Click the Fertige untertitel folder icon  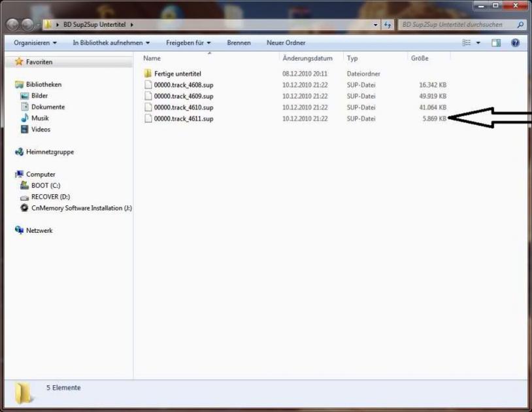click(148, 73)
